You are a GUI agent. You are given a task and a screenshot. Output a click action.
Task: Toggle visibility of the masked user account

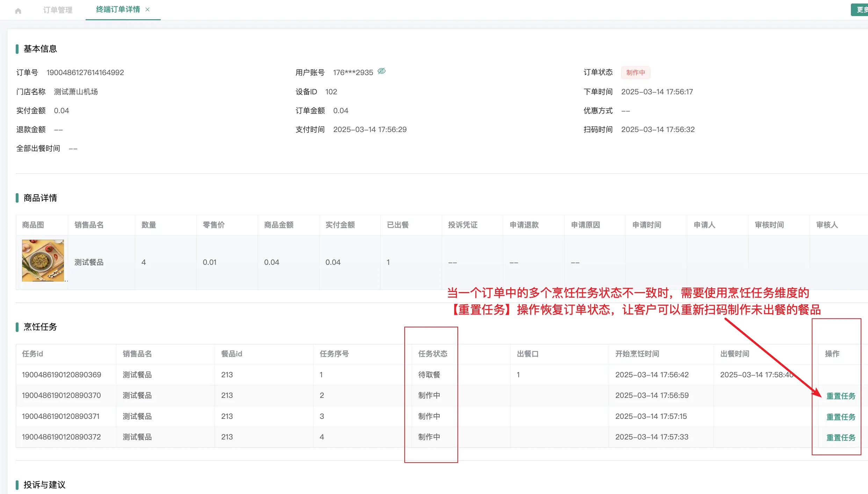click(x=382, y=71)
